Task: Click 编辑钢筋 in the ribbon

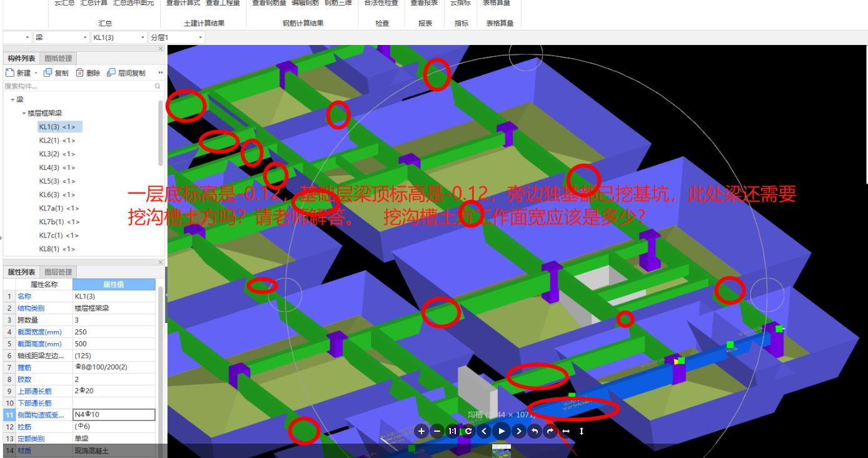Action: click(305, 3)
